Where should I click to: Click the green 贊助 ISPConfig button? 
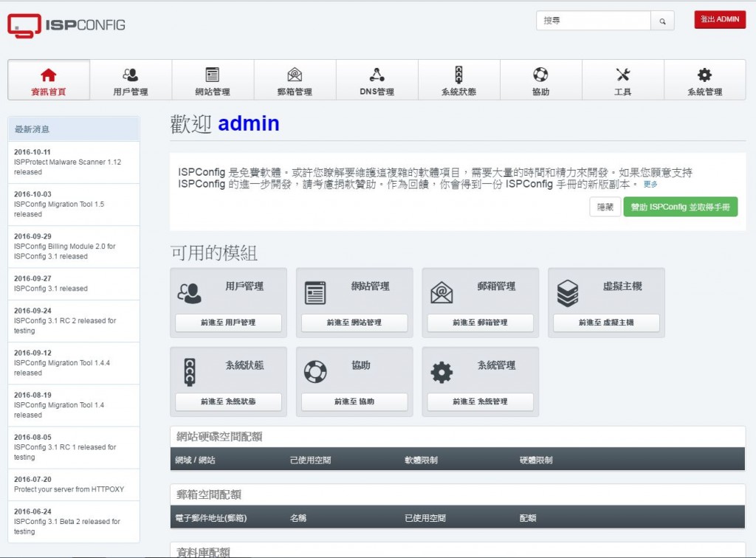(x=680, y=207)
